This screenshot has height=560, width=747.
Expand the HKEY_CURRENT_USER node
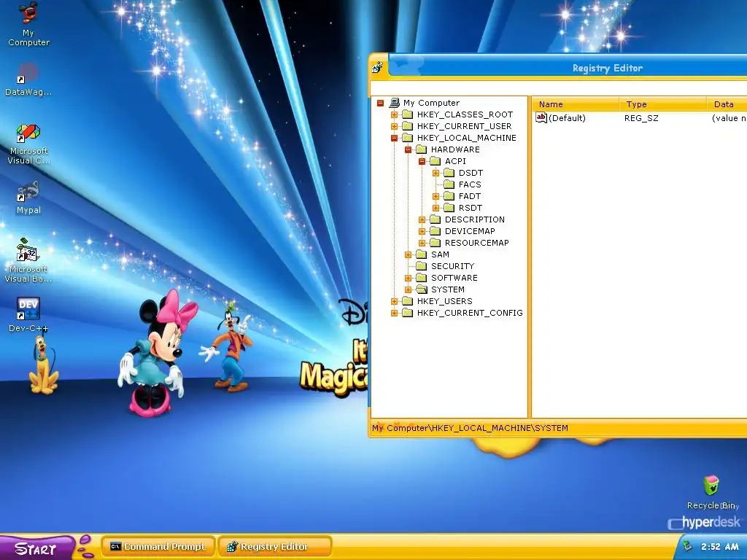[394, 126]
